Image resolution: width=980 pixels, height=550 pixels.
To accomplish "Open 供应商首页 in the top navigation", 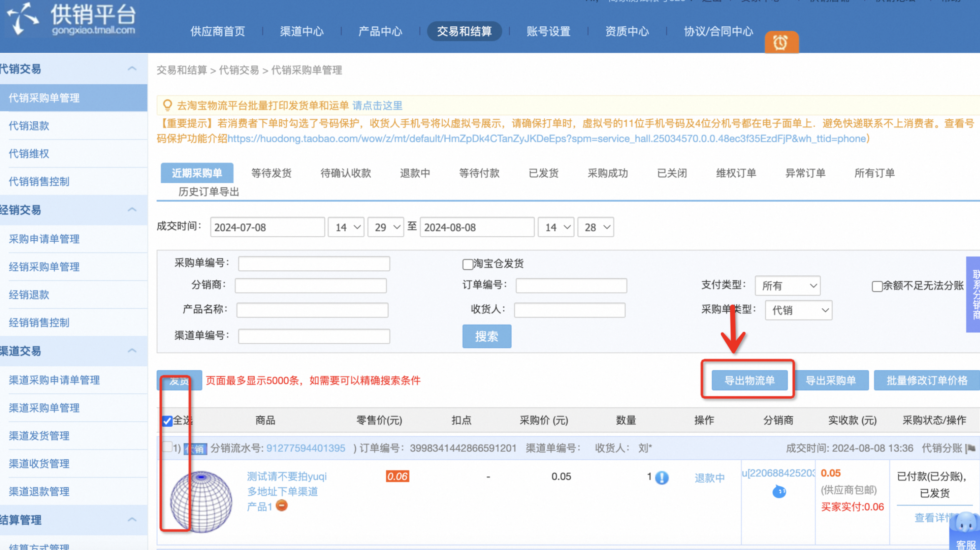I will point(218,31).
